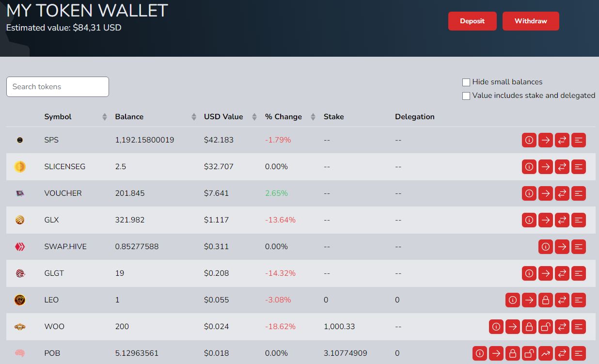
Task: Click the swap arrows icon for GLX
Action: [562, 220]
